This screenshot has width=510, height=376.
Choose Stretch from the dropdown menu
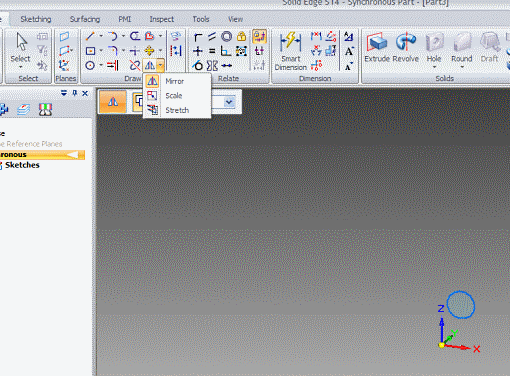coord(177,110)
